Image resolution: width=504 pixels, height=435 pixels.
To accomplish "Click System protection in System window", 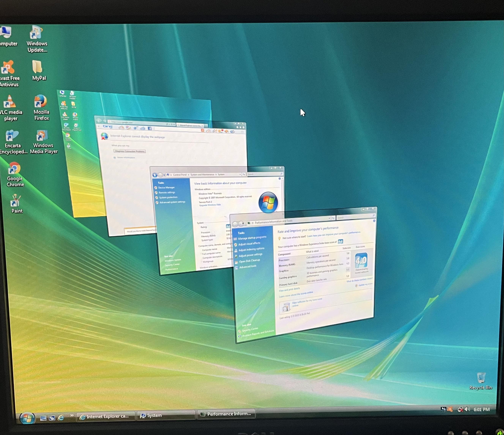I will (168, 197).
